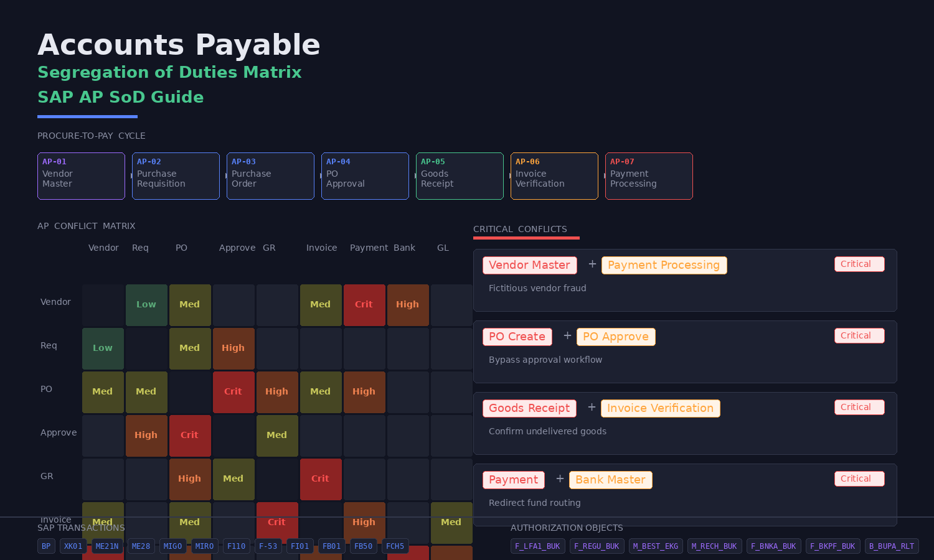Click the Crit cell in the Vendor row
Viewport: 934px width, 560px height.
(364, 305)
